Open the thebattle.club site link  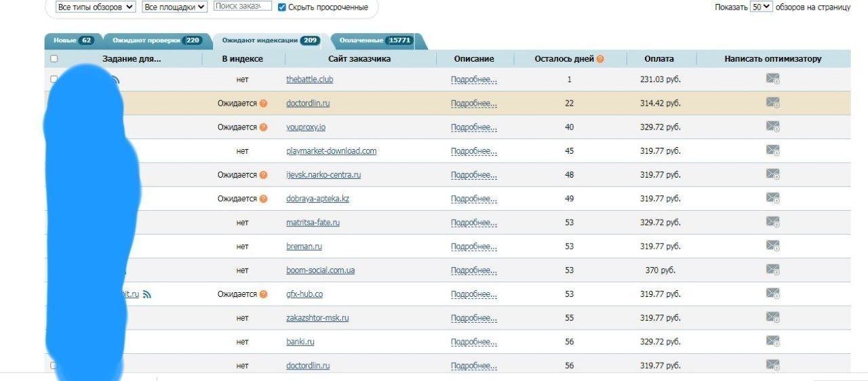(x=309, y=79)
